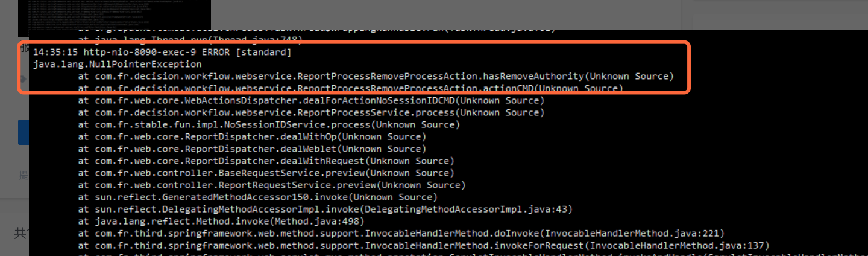Click the ReportDispatcher.dealWithRequest line

click(x=266, y=161)
